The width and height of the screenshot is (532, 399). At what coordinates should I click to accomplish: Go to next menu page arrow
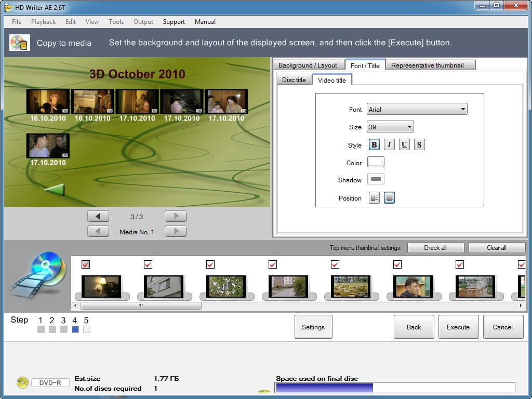(x=176, y=216)
